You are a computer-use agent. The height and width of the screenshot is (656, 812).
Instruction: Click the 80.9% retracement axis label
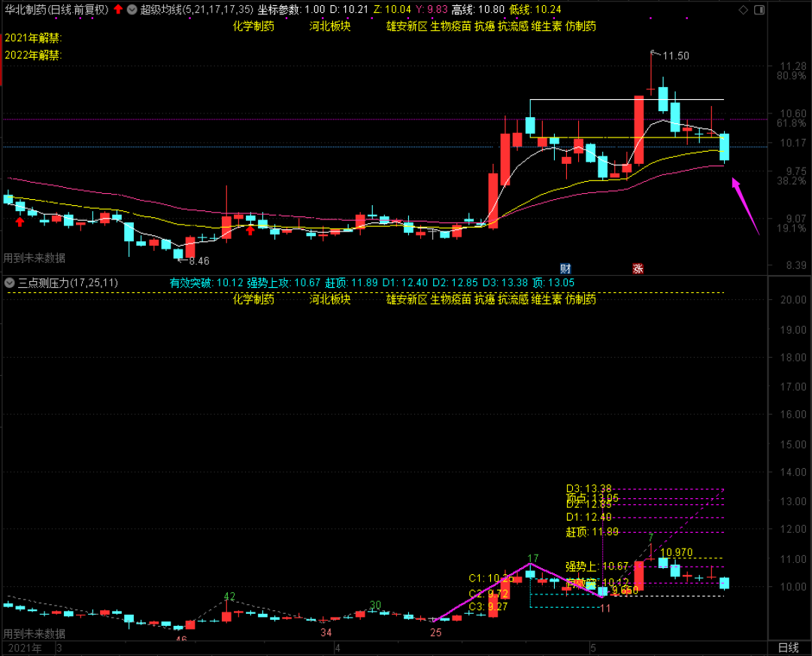pos(791,76)
